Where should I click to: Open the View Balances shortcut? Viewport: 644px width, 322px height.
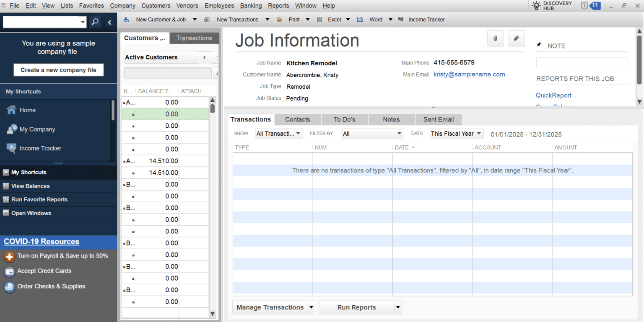coord(6,186)
